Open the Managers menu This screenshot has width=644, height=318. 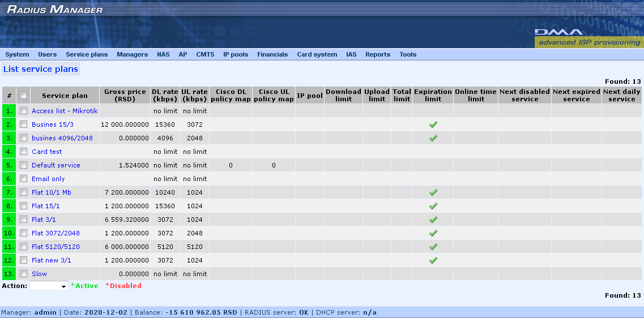pyautogui.click(x=132, y=54)
